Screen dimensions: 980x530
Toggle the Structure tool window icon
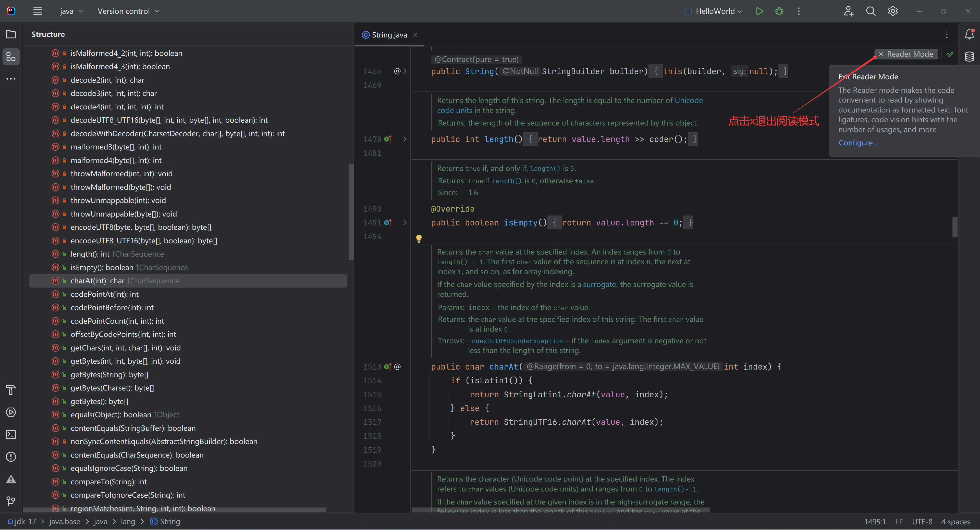[x=11, y=57]
